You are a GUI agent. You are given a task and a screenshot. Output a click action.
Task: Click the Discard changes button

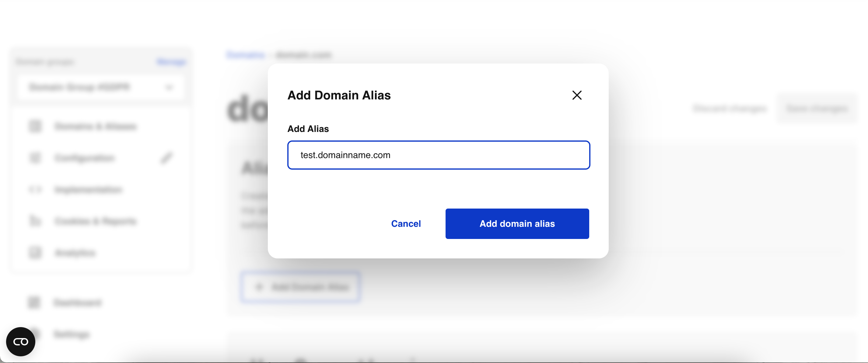(730, 109)
